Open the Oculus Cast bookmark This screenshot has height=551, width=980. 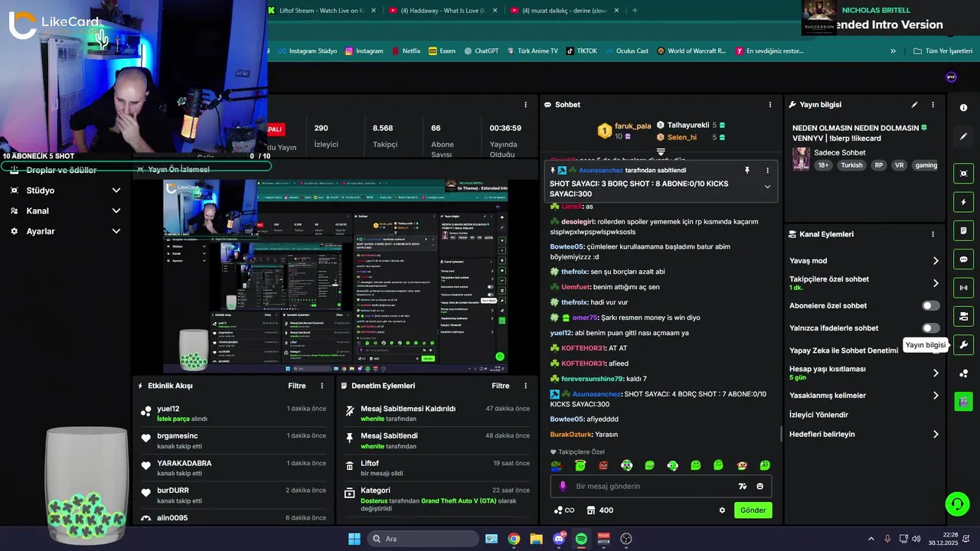point(626,51)
